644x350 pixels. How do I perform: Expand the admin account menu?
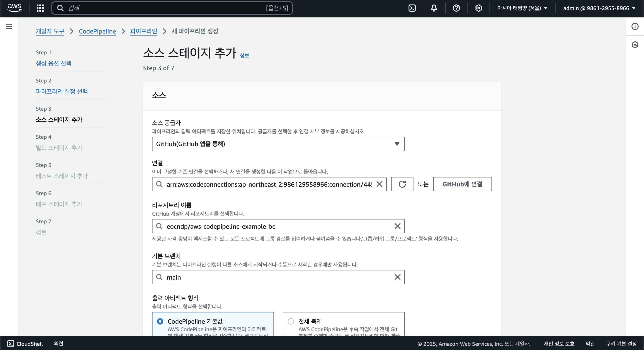[x=599, y=8]
